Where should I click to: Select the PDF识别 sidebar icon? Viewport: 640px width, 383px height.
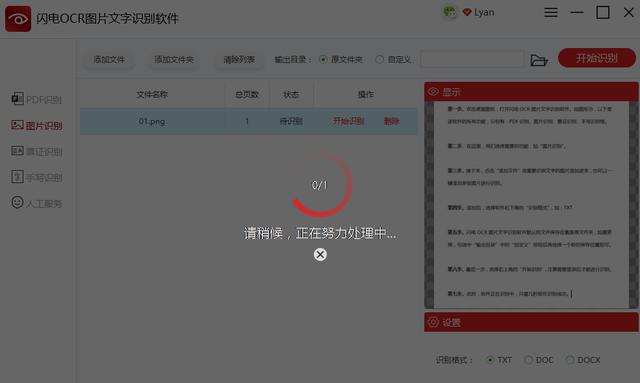click(x=17, y=99)
